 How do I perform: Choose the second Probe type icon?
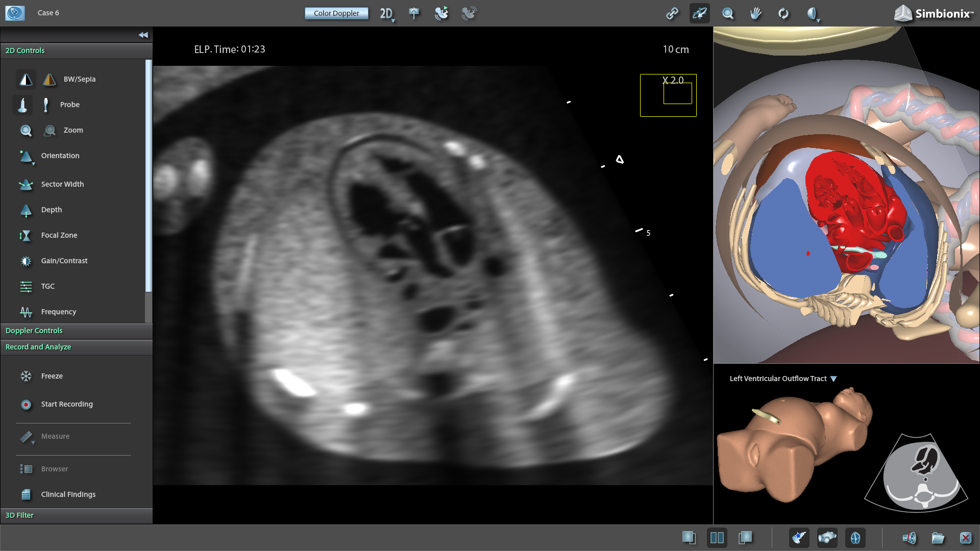click(x=46, y=105)
